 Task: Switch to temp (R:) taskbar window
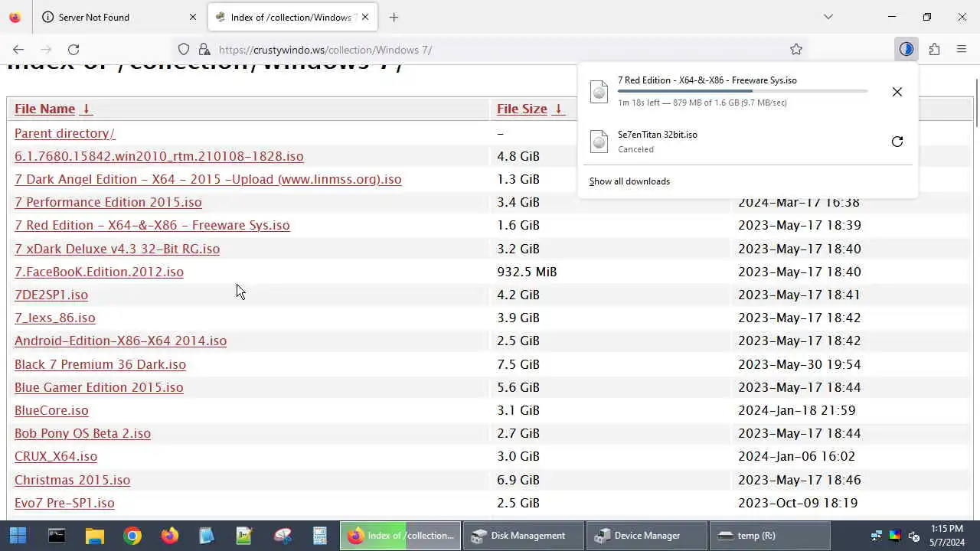click(x=770, y=536)
